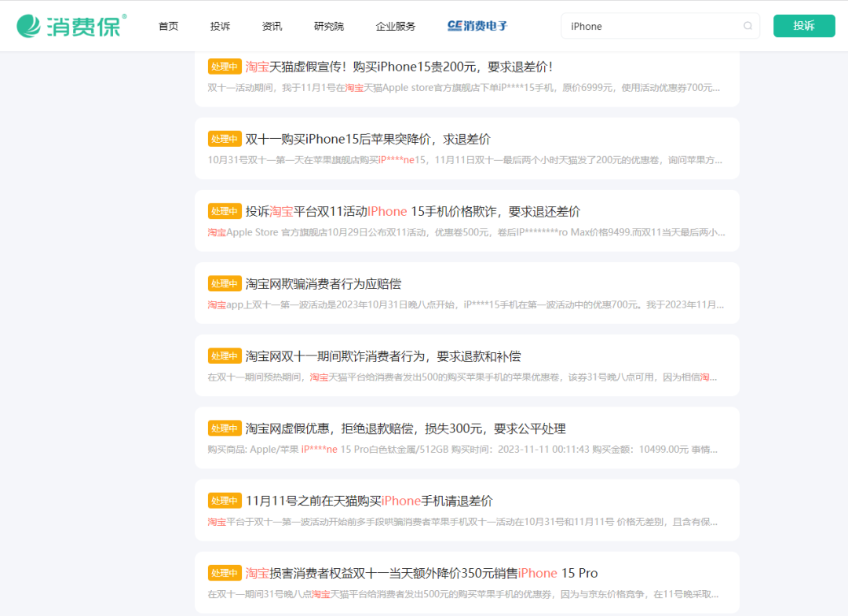The height and width of the screenshot is (616, 848).
Task: Click the green 投诉 button
Action: 804,26
